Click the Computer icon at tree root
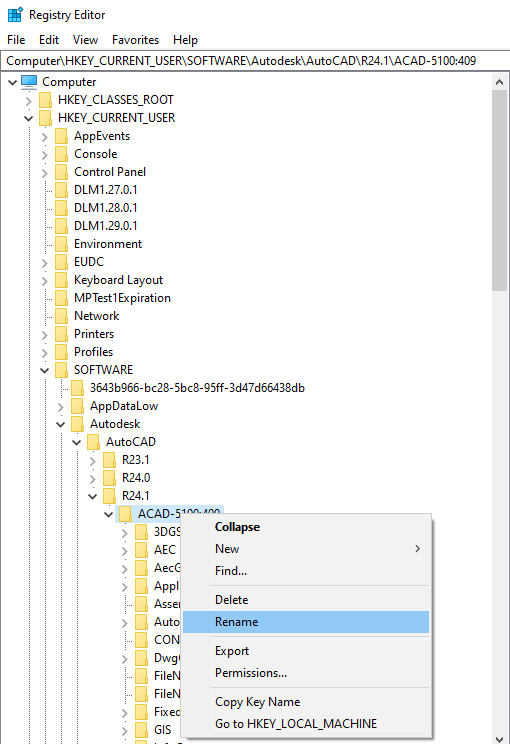Viewport: 510px width, 744px height. click(x=29, y=82)
